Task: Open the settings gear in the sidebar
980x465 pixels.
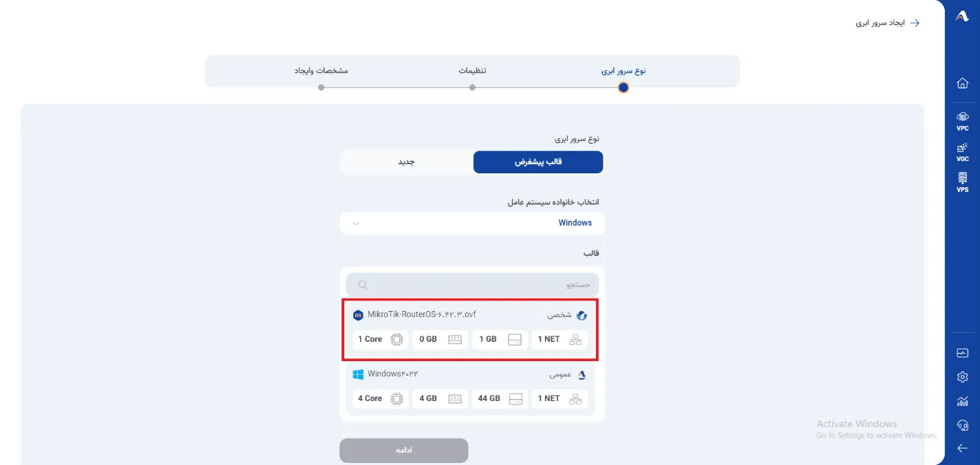Action: pyautogui.click(x=962, y=377)
